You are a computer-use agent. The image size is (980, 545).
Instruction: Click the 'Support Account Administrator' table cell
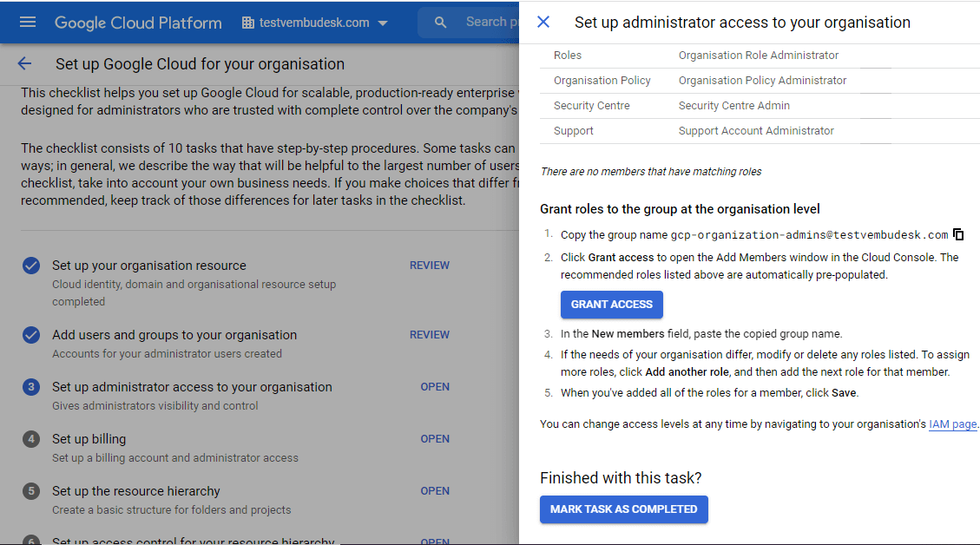tap(756, 131)
